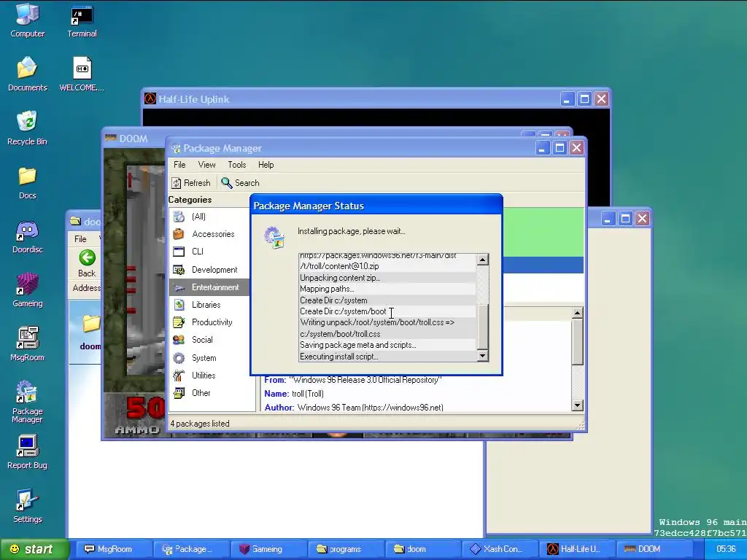This screenshot has width=747, height=560.
Task: Select the System category
Action: [209, 357]
